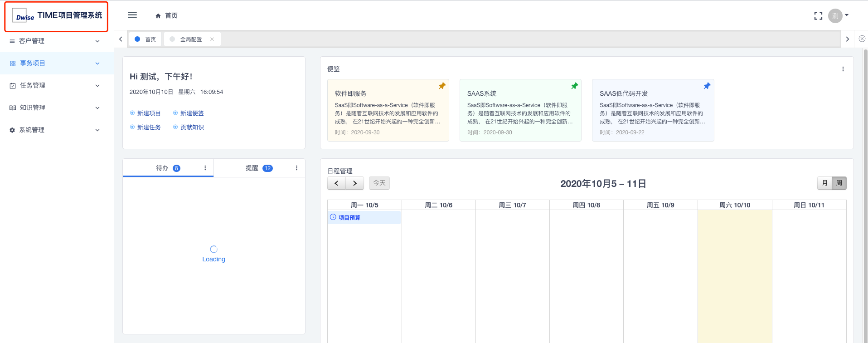Screen dimensions: 868x343
Task: Open the 项目预算 calendar event
Action: [364, 217]
